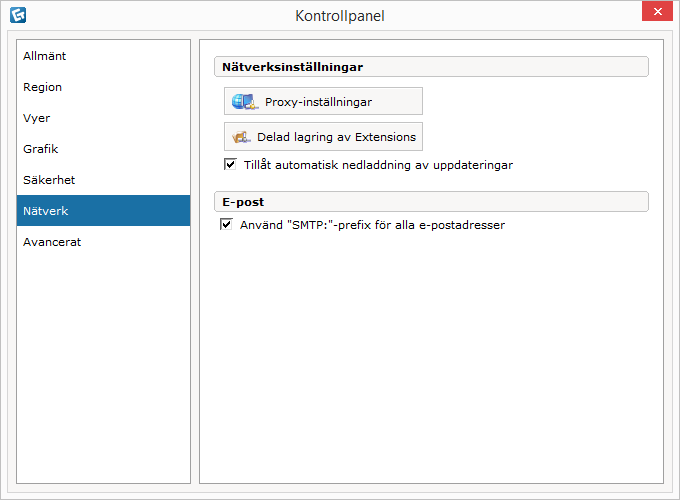Image resolution: width=680 pixels, height=500 pixels.
Task: Click the 'Använd SMTP:-prefix' label text
Action: [x=372, y=225]
